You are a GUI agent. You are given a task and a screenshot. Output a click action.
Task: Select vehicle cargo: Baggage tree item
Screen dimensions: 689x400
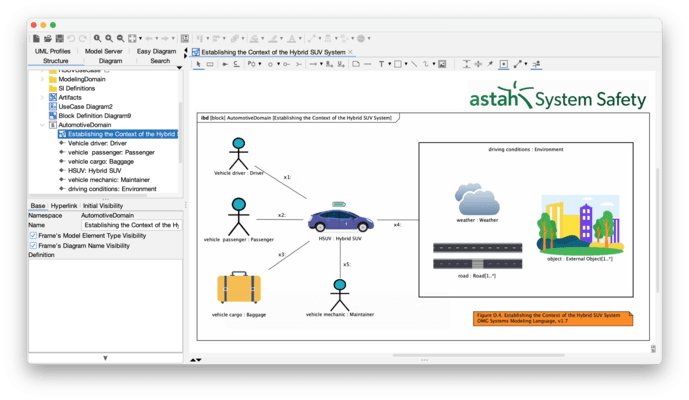point(101,161)
